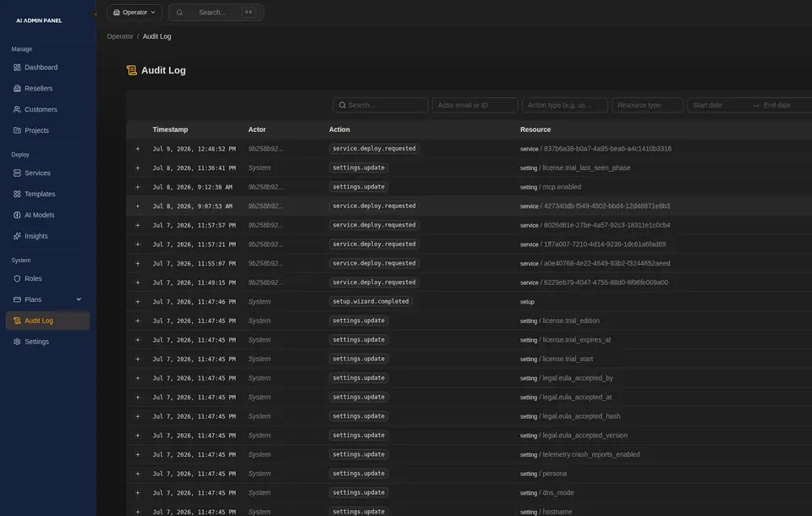Click the AI Models sidebar icon
The image size is (812, 516).
click(x=17, y=215)
